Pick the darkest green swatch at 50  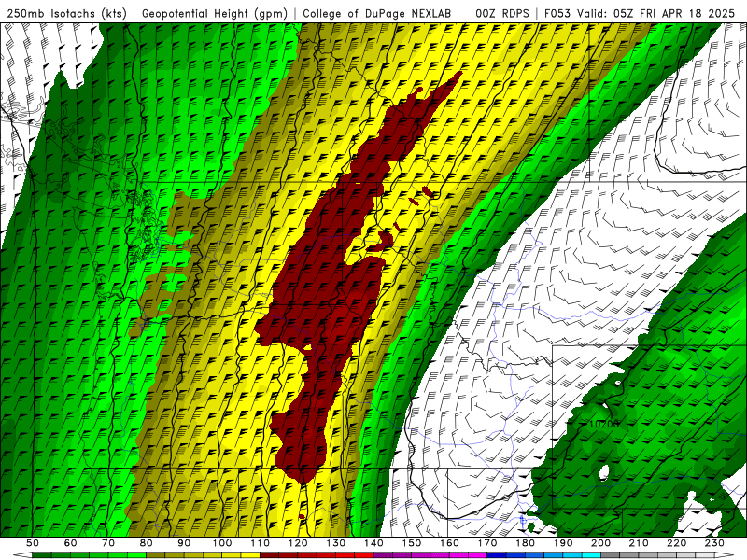[42, 555]
